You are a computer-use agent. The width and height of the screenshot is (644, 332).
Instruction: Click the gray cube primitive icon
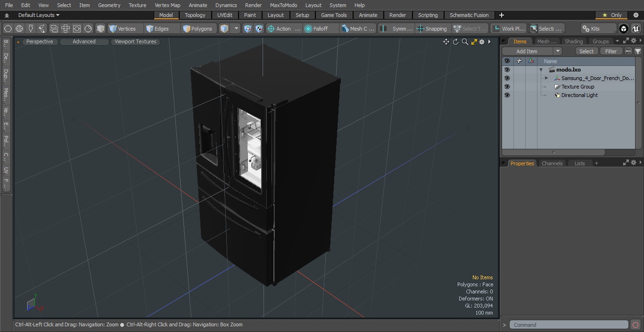pos(100,29)
